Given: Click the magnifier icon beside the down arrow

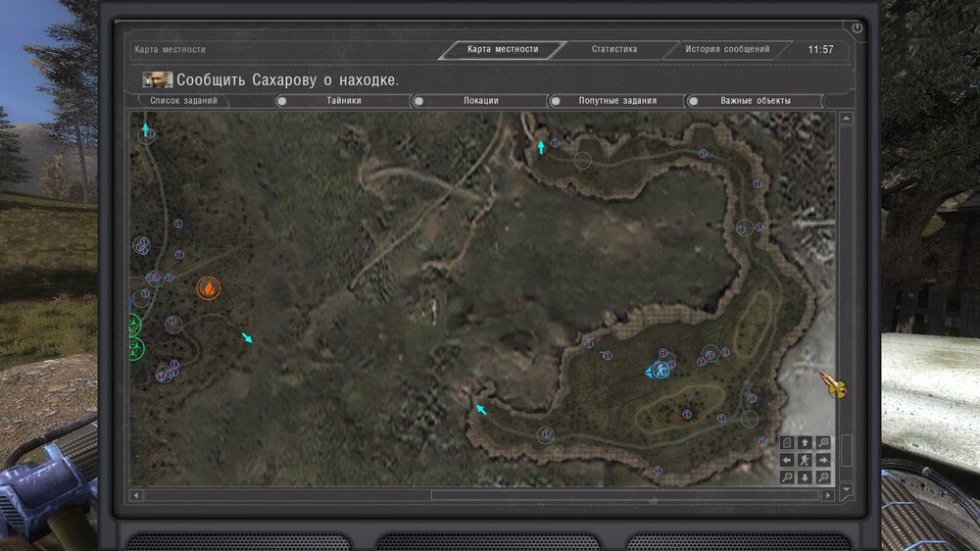Looking at the screenshot, I should (823, 477).
